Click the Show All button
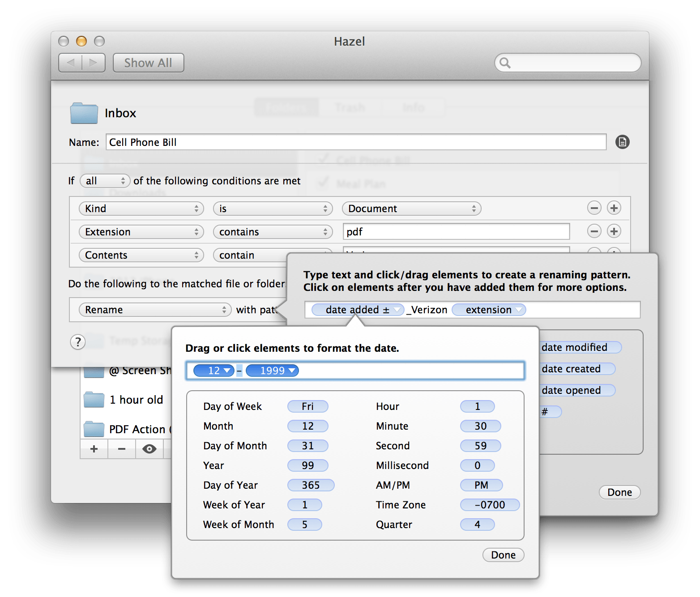The height and width of the screenshot is (597, 700). click(148, 63)
